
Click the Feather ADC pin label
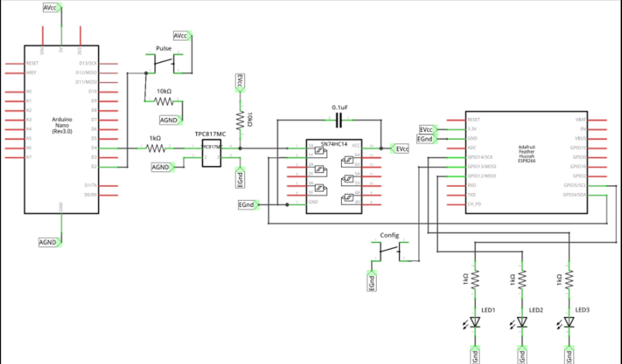click(472, 148)
